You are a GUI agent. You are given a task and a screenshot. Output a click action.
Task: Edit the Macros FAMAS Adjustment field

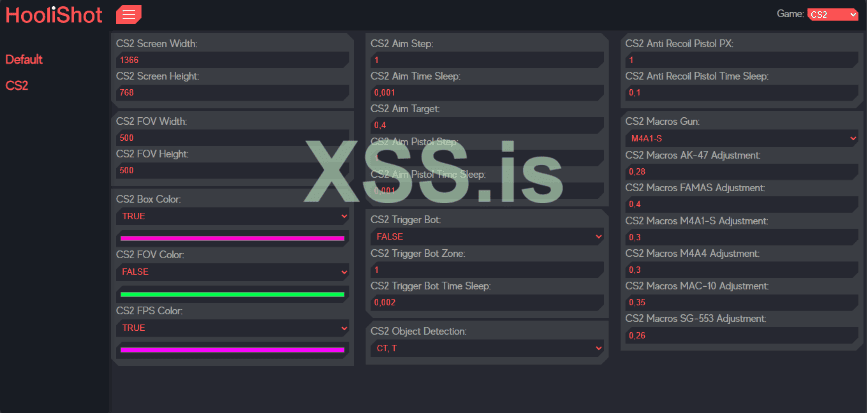pyautogui.click(x=741, y=205)
